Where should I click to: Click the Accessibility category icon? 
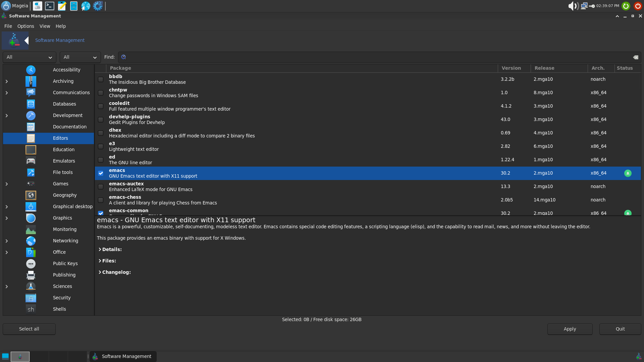coord(31,70)
